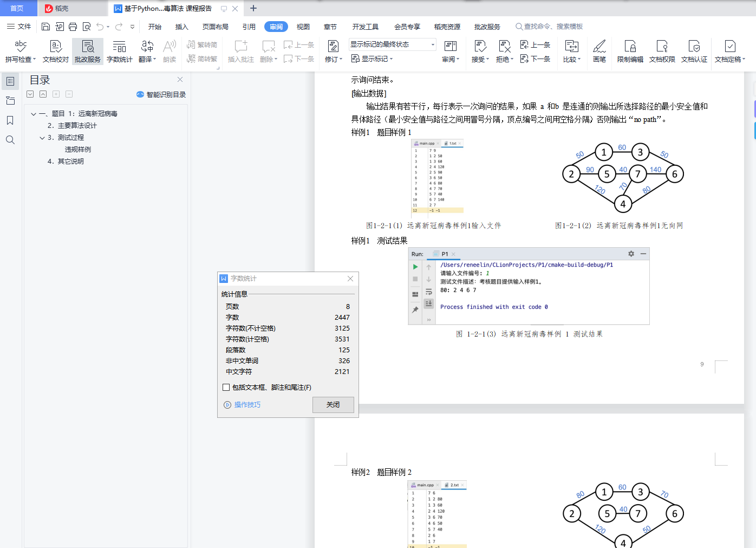This screenshot has width=756, height=548.
Task: Click the 查找命令、搜索模板 search field
Action: [550, 27]
